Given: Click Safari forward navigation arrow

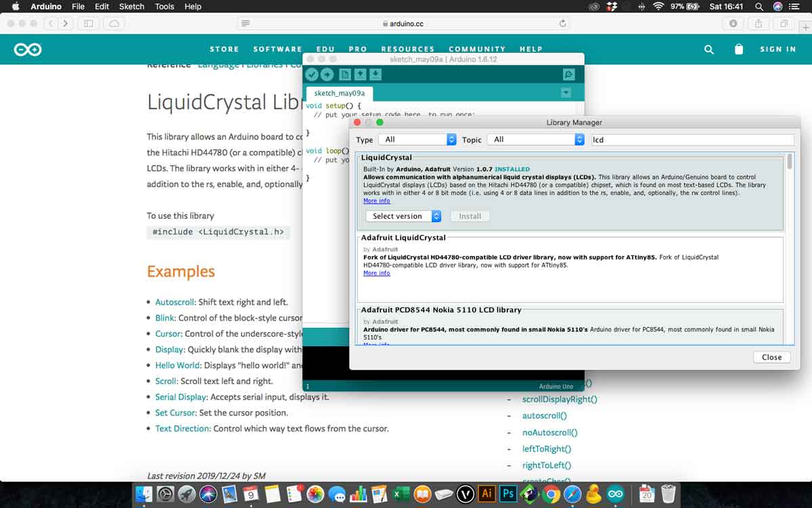Looking at the screenshot, I should pos(66,23).
